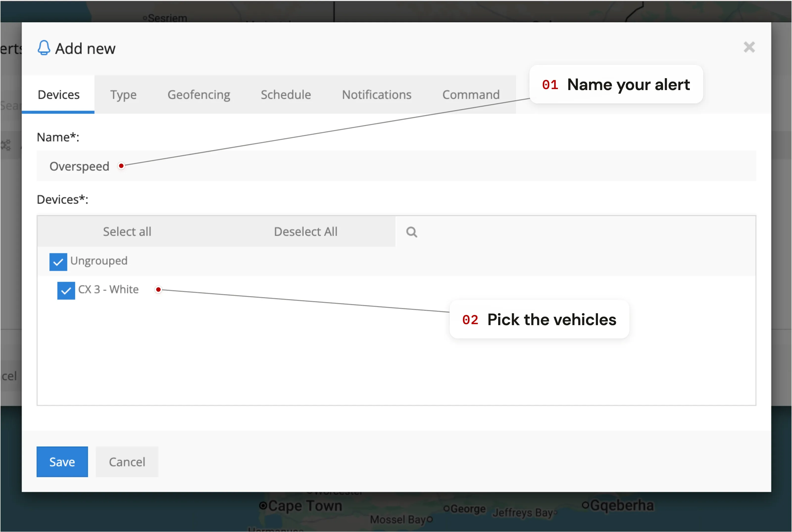Select all devices button
Screen dimensions: 792x532
tap(127, 232)
